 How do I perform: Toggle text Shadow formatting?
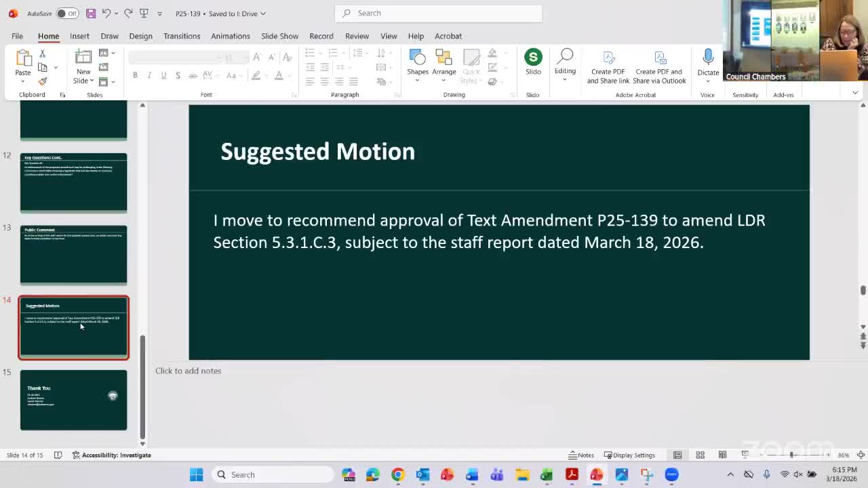[178, 75]
